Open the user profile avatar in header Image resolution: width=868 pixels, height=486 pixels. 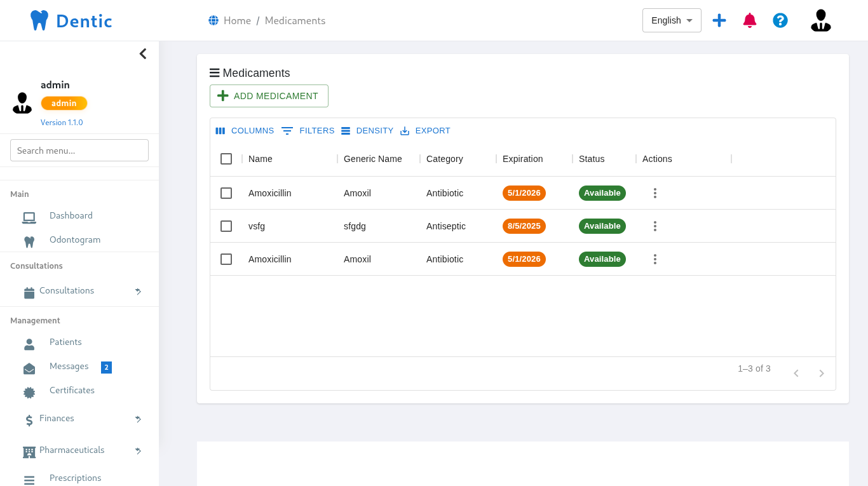click(x=820, y=20)
